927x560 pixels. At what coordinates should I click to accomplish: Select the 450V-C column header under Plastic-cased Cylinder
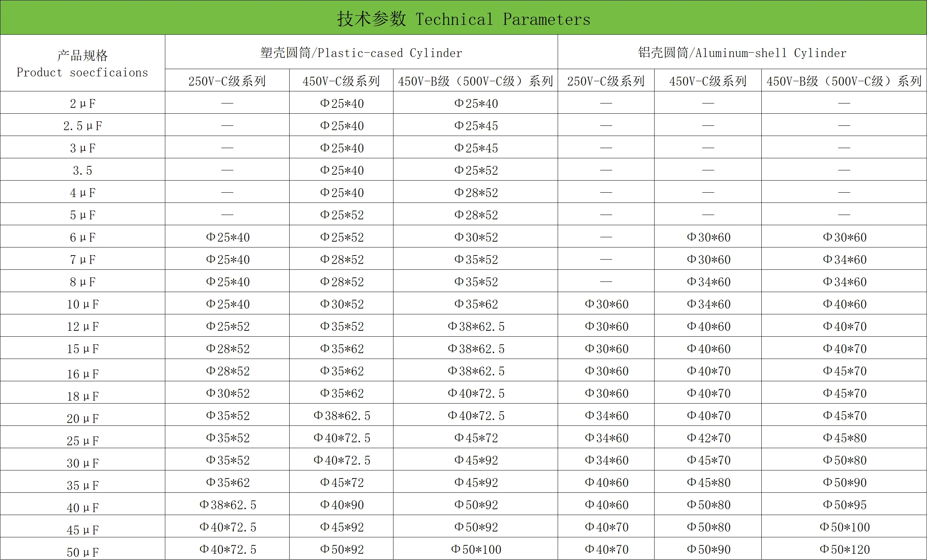click(x=341, y=80)
